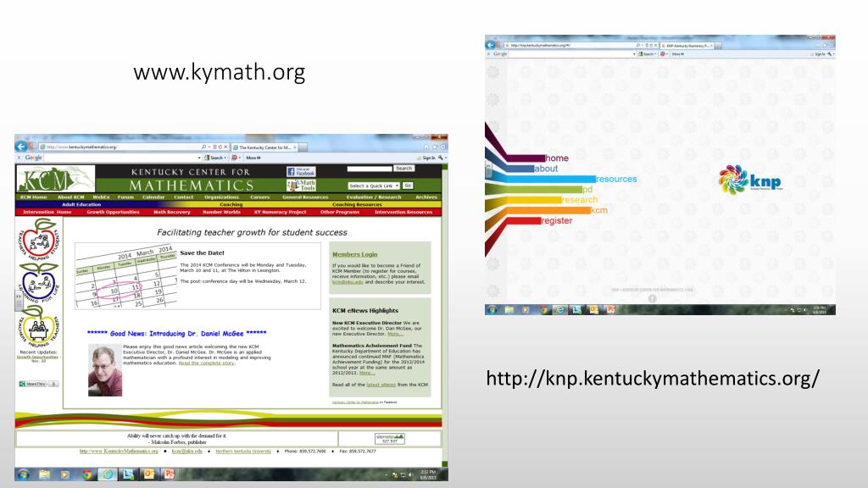Open 'KCM Home' menu item

(x=34, y=197)
